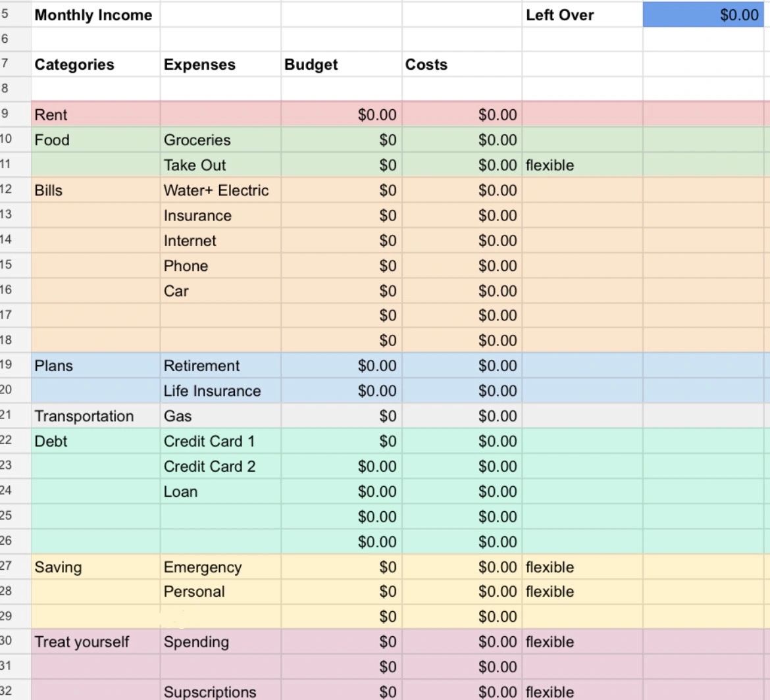Click the Take Out expense cell
Image resolution: width=770 pixels, height=700 pixels.
[220, 165]
